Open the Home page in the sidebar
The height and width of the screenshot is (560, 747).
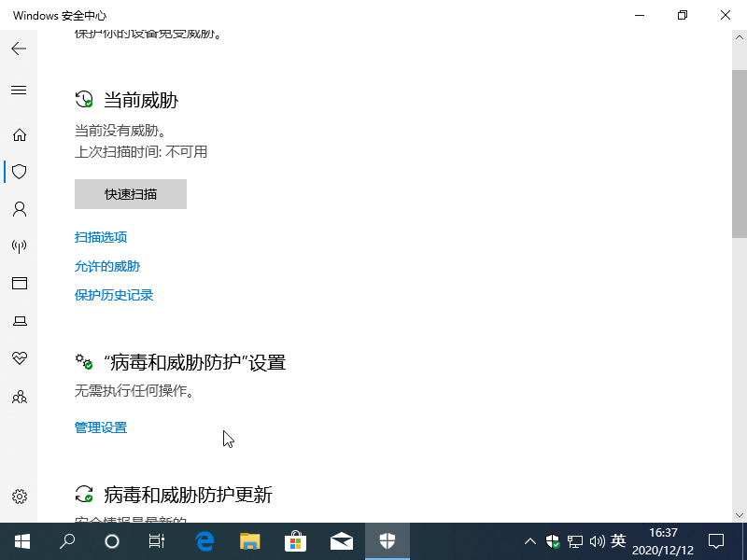pos(19,134)
